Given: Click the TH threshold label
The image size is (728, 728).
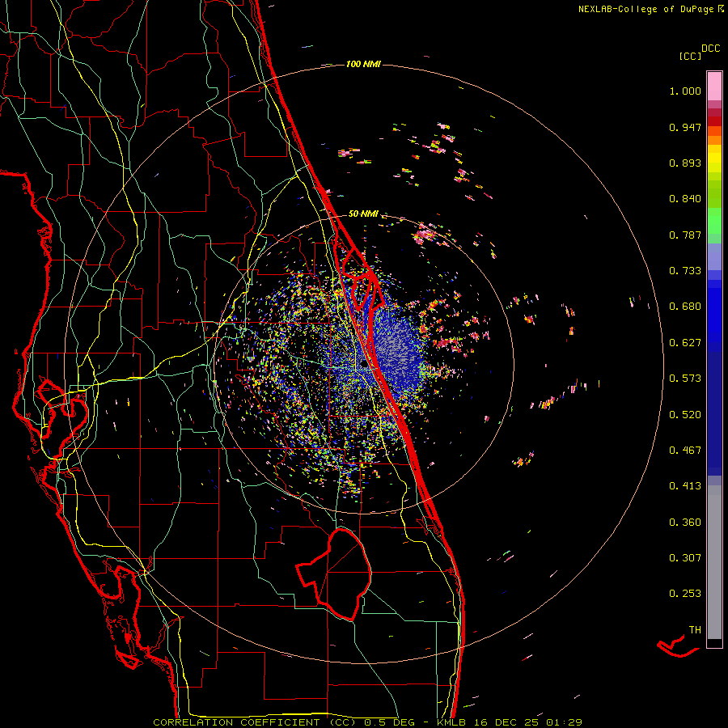Looking at the screenshot, I should [x=695, y=630].
